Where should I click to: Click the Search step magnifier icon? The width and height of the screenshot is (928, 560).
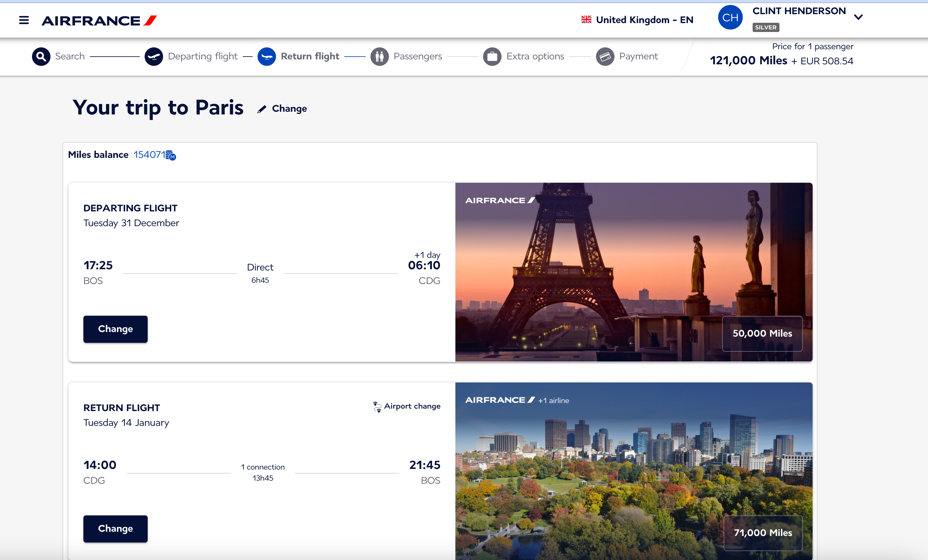[41, 57]
